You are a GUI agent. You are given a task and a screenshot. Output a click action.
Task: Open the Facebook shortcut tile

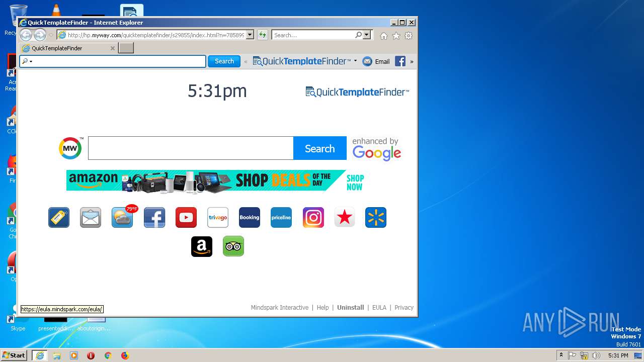154,217
